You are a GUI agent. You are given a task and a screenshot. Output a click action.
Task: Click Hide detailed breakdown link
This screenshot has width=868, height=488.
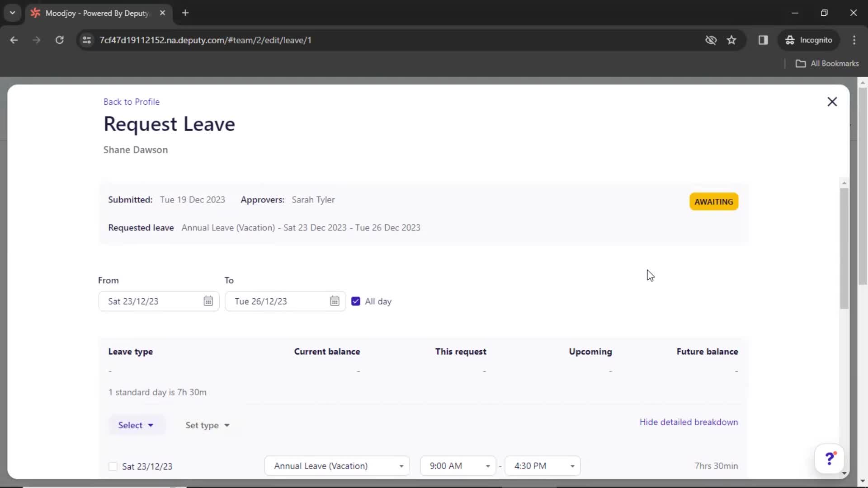(689, 422)
